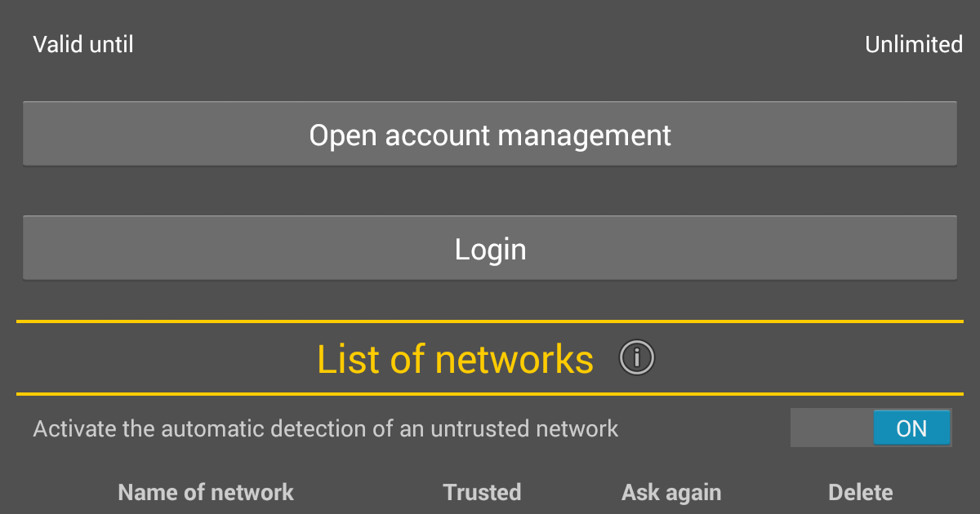Open the info icon beside List of networks
This screenshot has height=514, width=980.
(637, 357)
